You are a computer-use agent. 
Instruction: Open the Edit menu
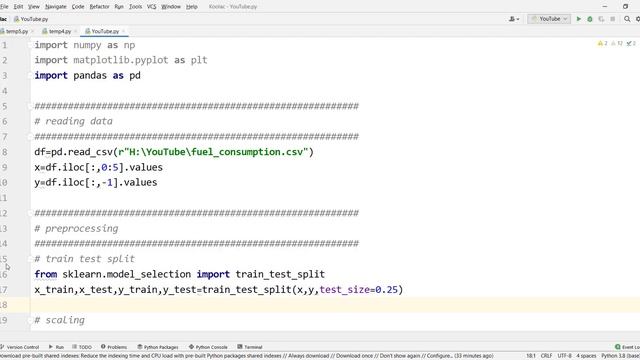(18, 7)
